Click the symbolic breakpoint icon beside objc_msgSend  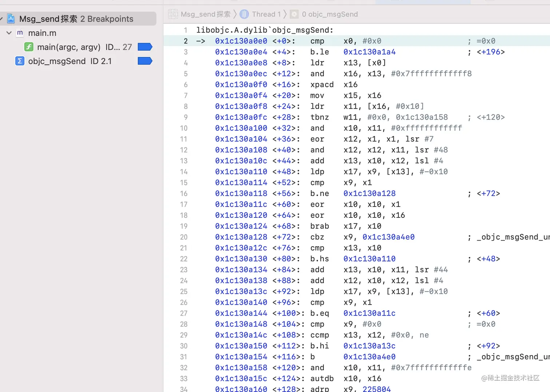(20, 61)
